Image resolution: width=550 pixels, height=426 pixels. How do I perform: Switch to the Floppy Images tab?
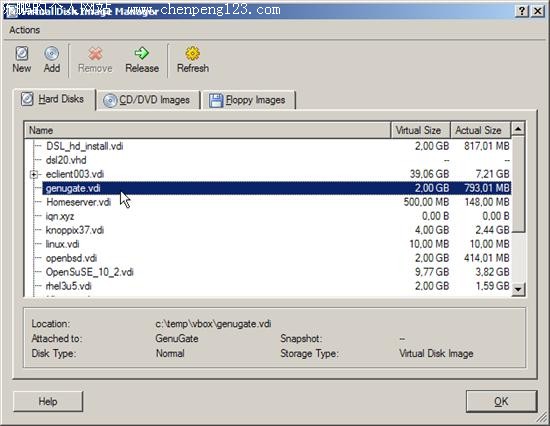248,100
